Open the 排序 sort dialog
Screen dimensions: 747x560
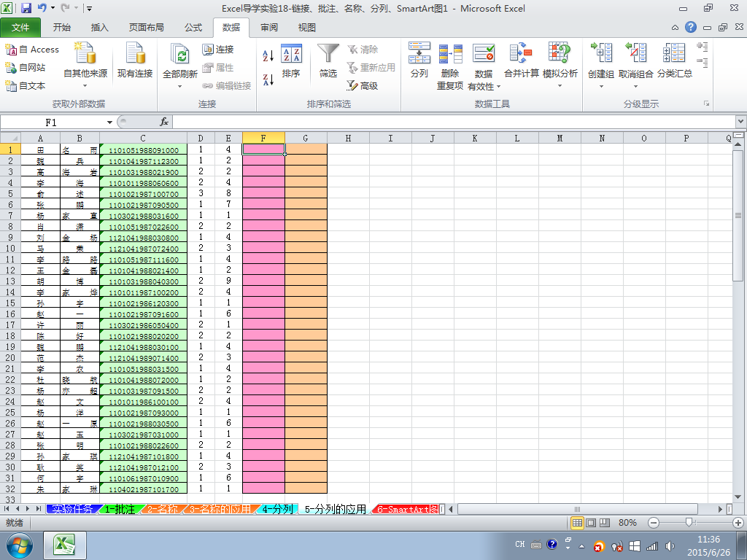[291, 61]
